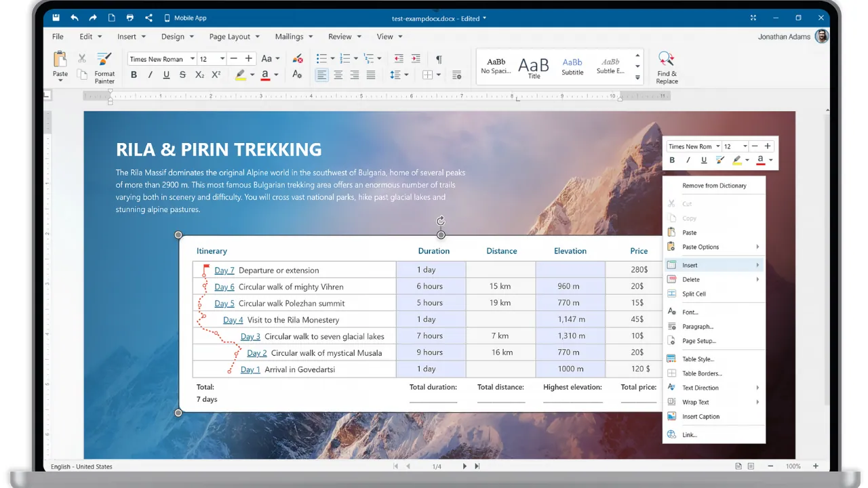
Task: Open the Day 7 link in itinerary
Action: 224,270
